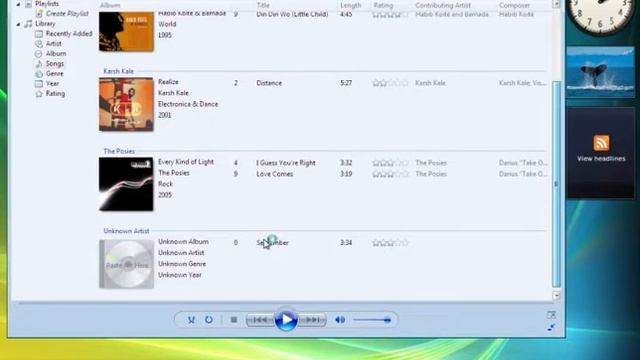Rate the September track with stars
640x360 pixels.
390,243
